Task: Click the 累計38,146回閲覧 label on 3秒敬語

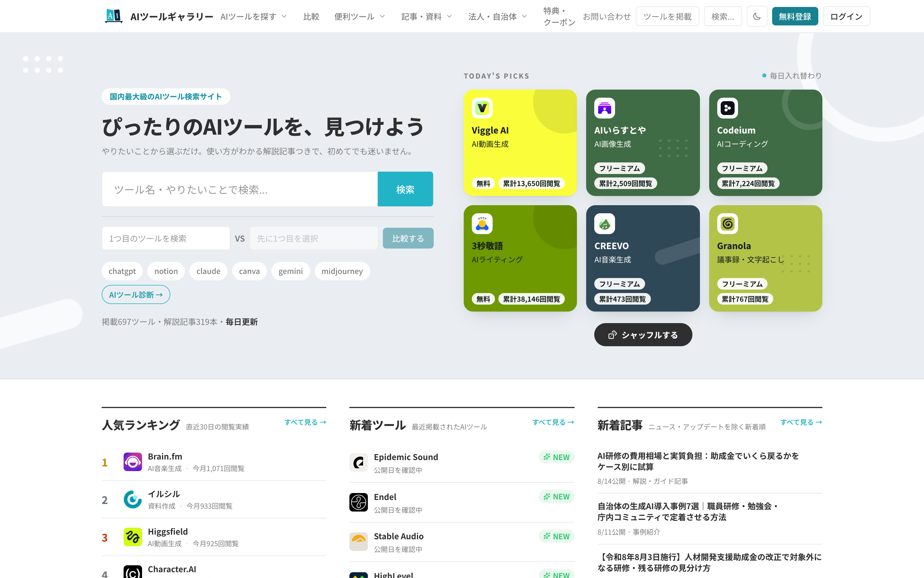Action: 532,299
